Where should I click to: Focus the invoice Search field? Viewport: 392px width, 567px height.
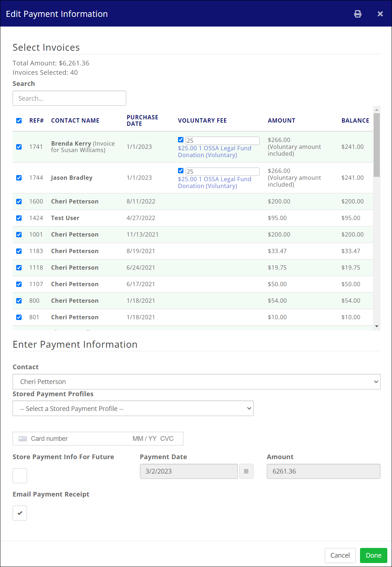click(69, 98)
